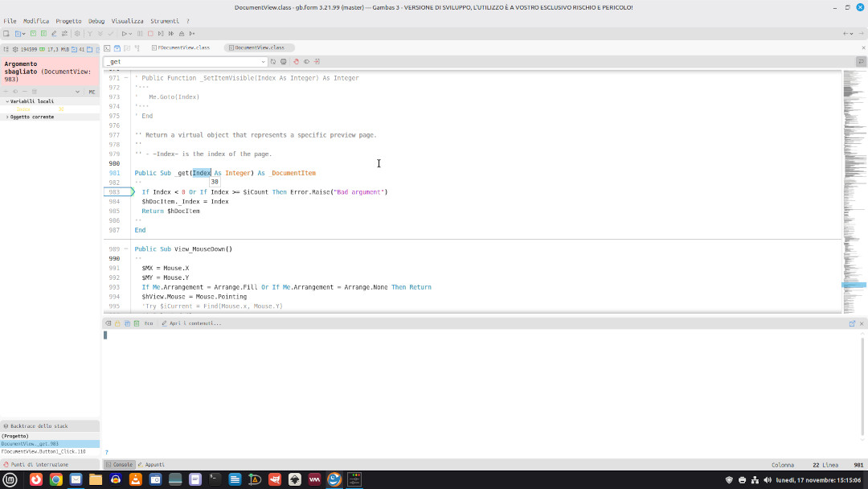Click the lock icon in console toolbar

coord(117,323)
